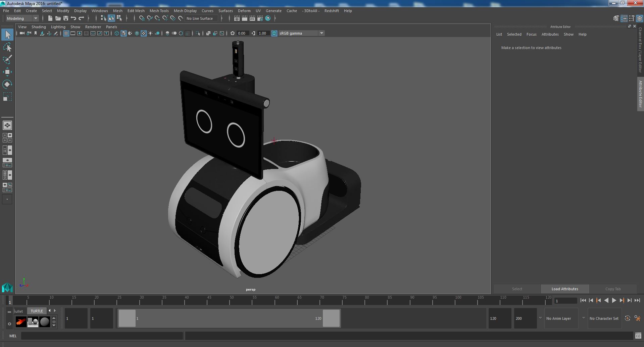This screenshot has height=347, width=644.
Task: Click No Live Surface field
Action: click(x=201, y=18)
